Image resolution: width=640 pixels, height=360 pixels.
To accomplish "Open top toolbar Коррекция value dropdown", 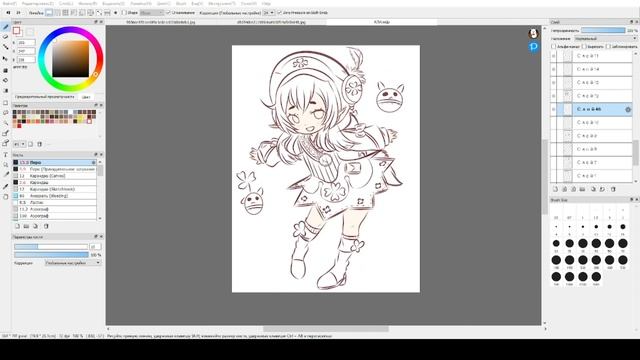I will [x=268, y=13].
